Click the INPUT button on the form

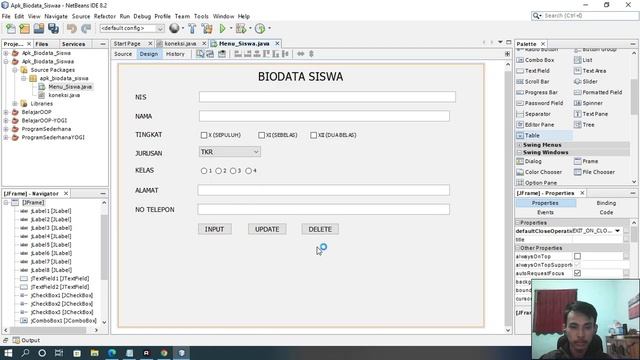pyautogui.click(x=214, y=229)
